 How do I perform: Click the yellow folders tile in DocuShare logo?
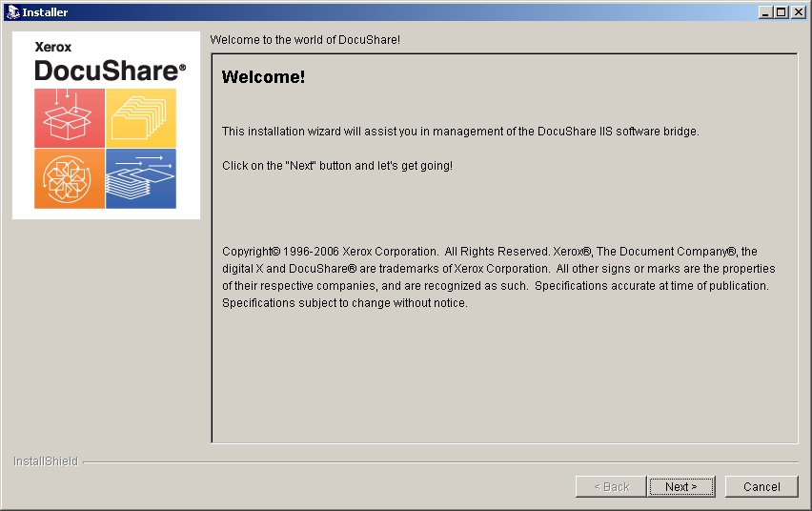coord(141,118)
